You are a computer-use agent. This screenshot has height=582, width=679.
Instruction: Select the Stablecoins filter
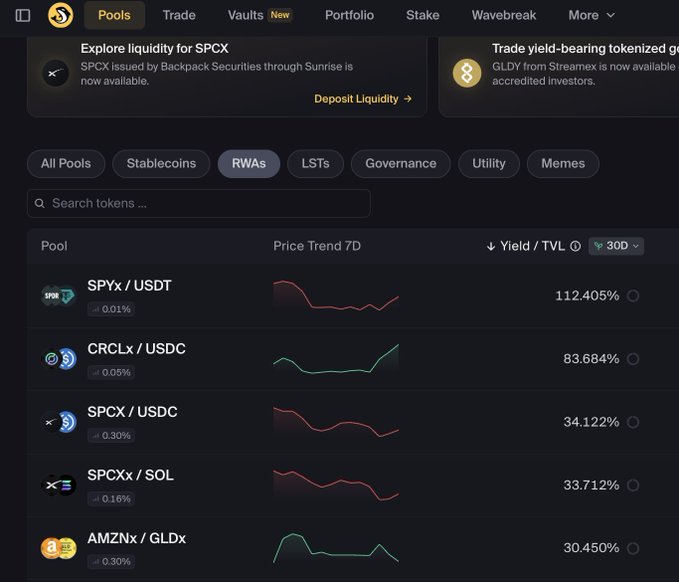[161, 164]
